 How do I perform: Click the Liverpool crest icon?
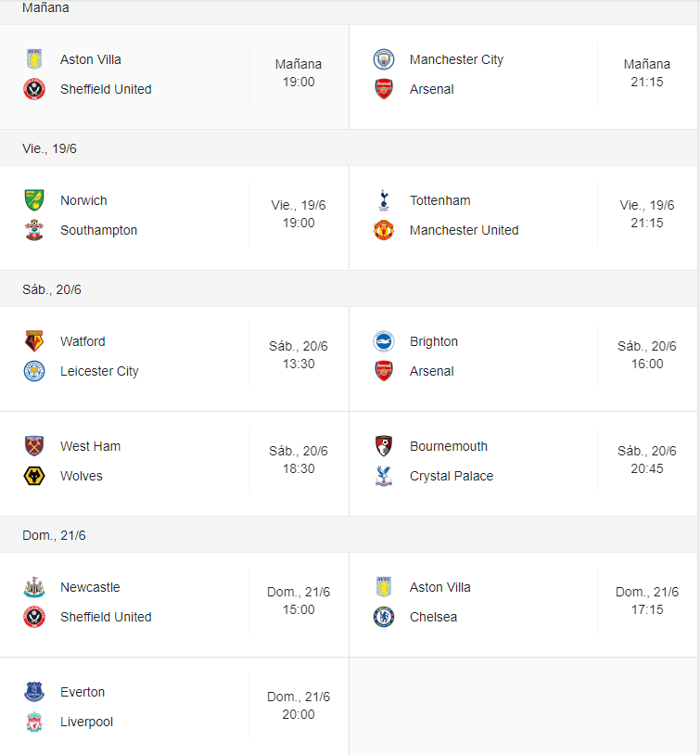click(34, 722)
